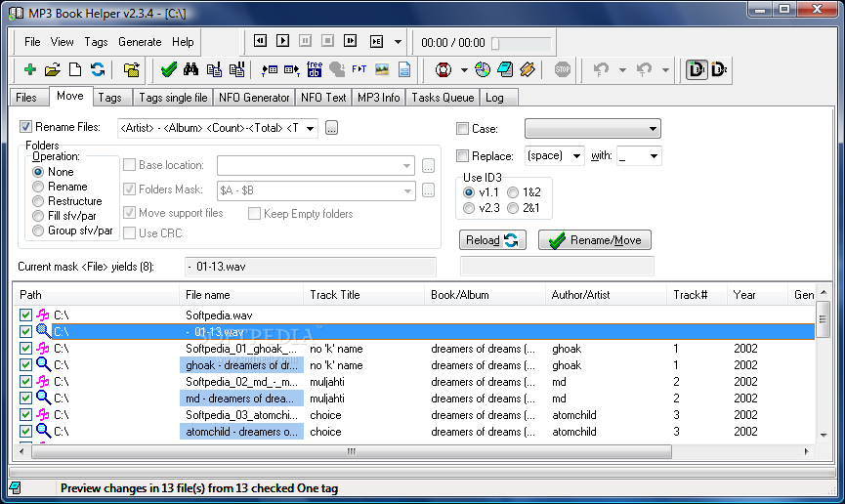This screenshot has width=845, height=504.
Task: Select the Group sfv/par radio button
Action: (38, 231)
